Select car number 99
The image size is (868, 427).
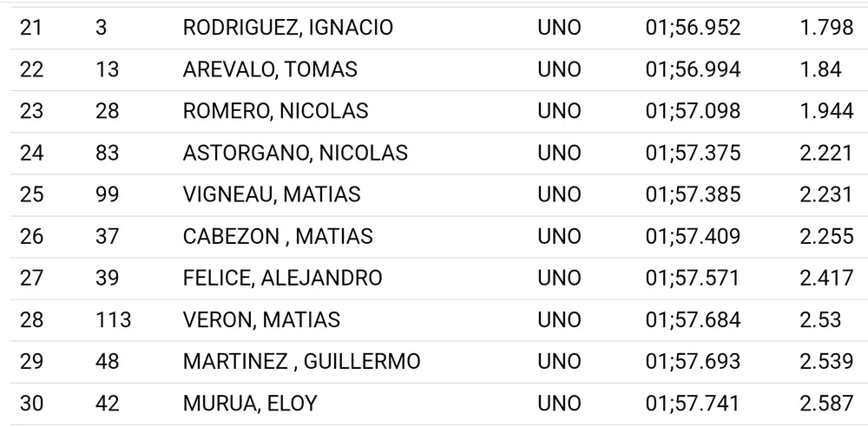[x=107, y=194]
